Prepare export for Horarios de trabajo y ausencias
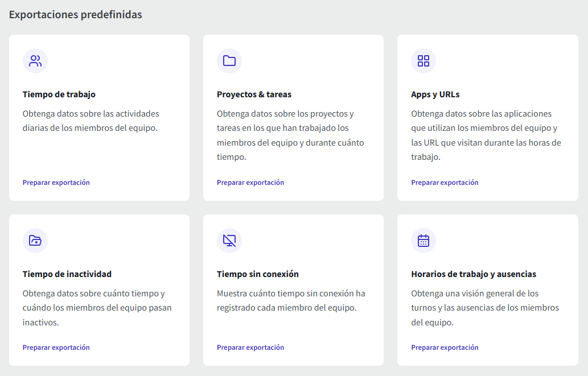 (x=445, y=348)
